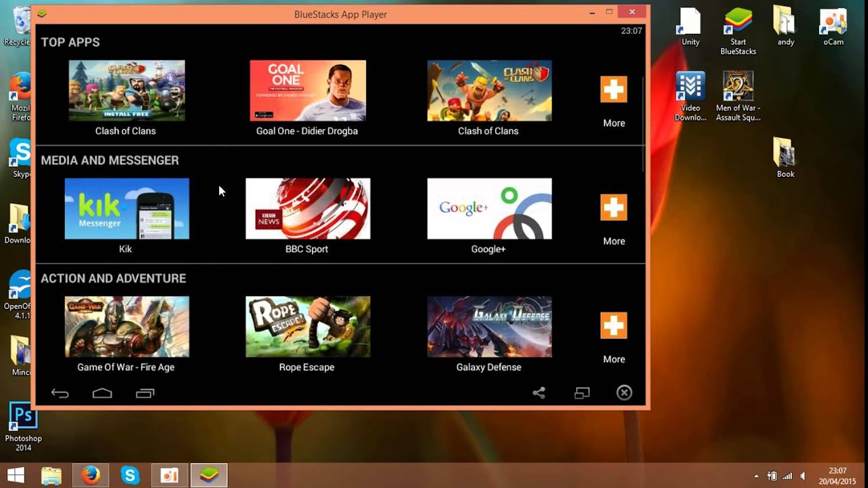The width and height of the screenshot is (868, 488).
Task: Click More text in Media and Messenger row
Action: coord(614,241)
